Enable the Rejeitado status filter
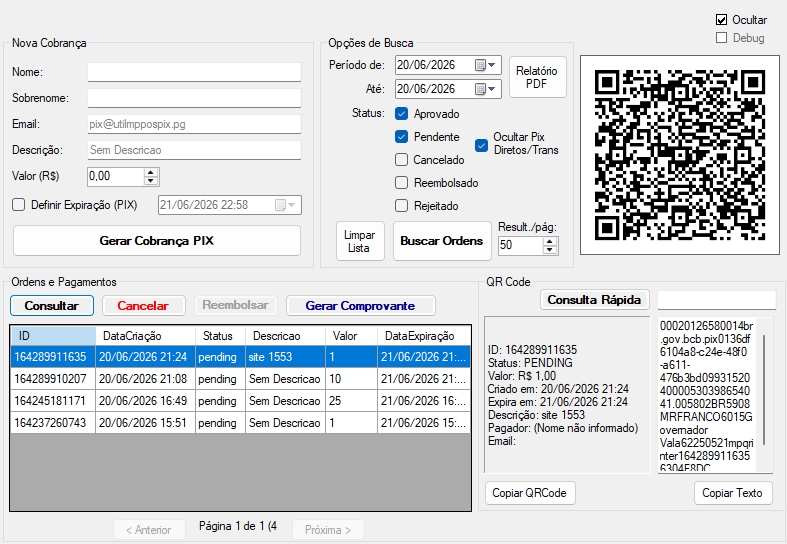 (402, 206)
